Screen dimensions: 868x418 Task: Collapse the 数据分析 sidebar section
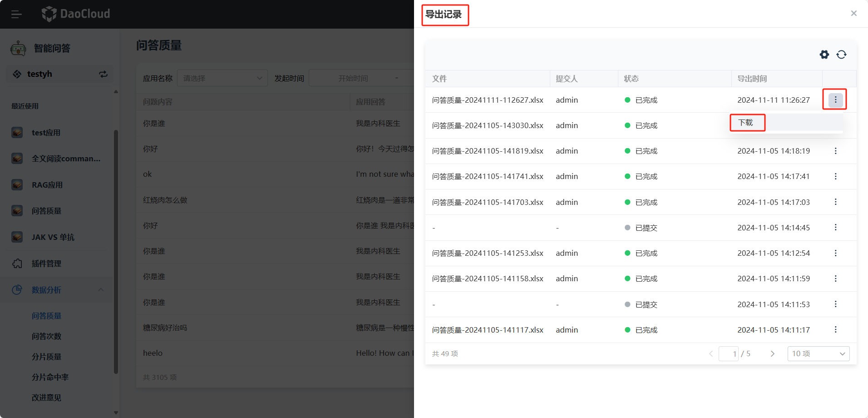[101, 290]
